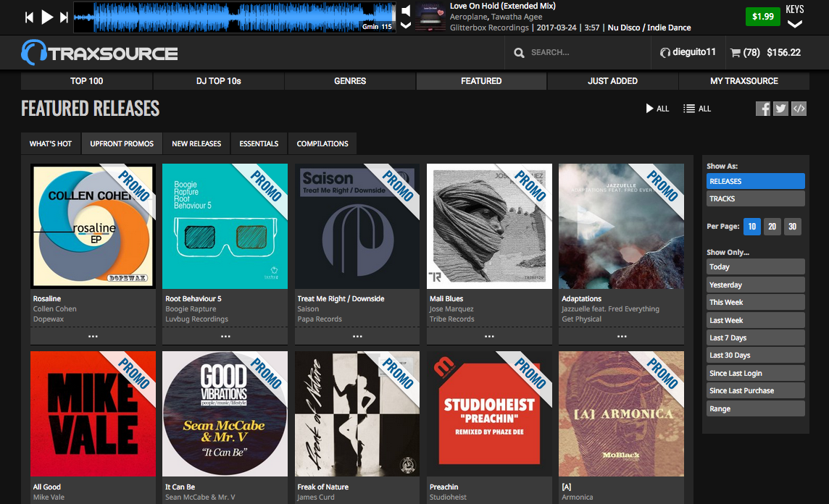The width and height of the screenshot is (829, 504).
Task: Share the page on Facebook
Action: pyautogui.click(x=763, y=109)
